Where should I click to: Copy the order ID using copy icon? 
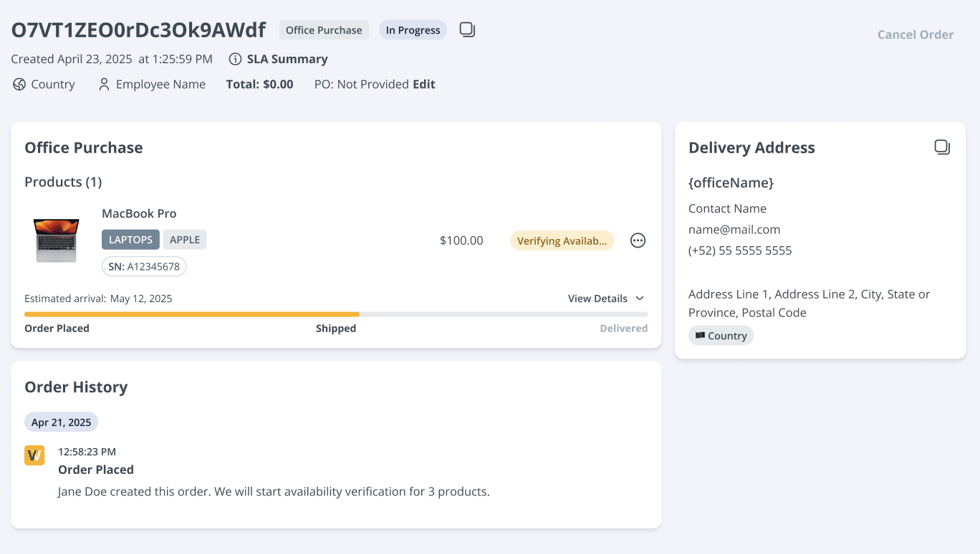pos(467,30)
